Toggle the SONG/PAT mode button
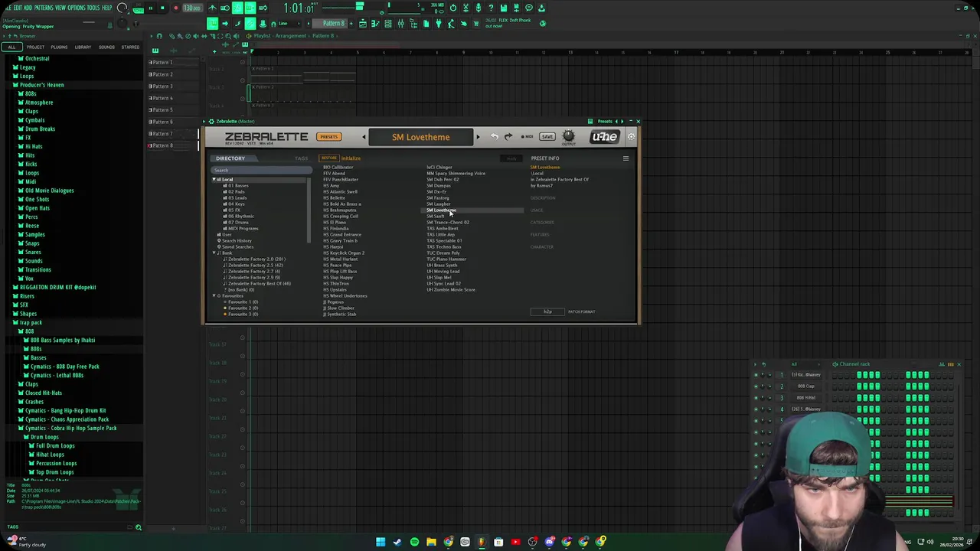Image resolution: width=980 pixels, height=551 pixels. [138, 8]
